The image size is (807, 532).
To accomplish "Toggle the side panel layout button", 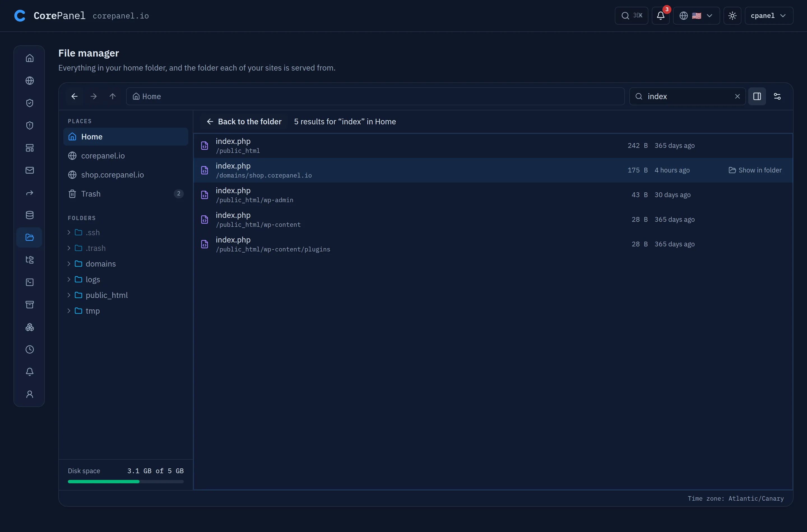I will pos(757,96).
